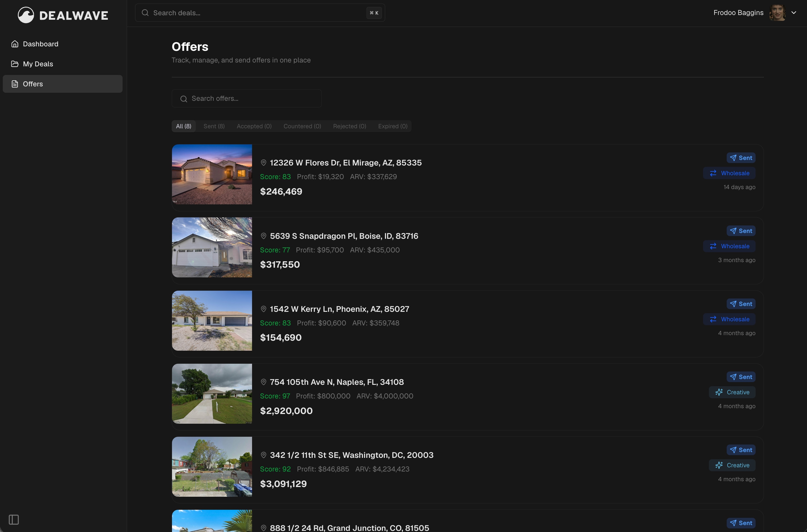807x532 pixels.
Task: Click the Search deals box at top
Action: pyautogui.click(x=258, y=13)
